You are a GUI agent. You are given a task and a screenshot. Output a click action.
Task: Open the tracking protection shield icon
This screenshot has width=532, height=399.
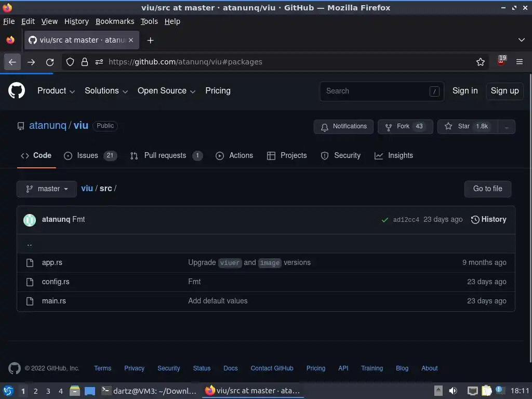pyautogui.click(x=70, y=62)
